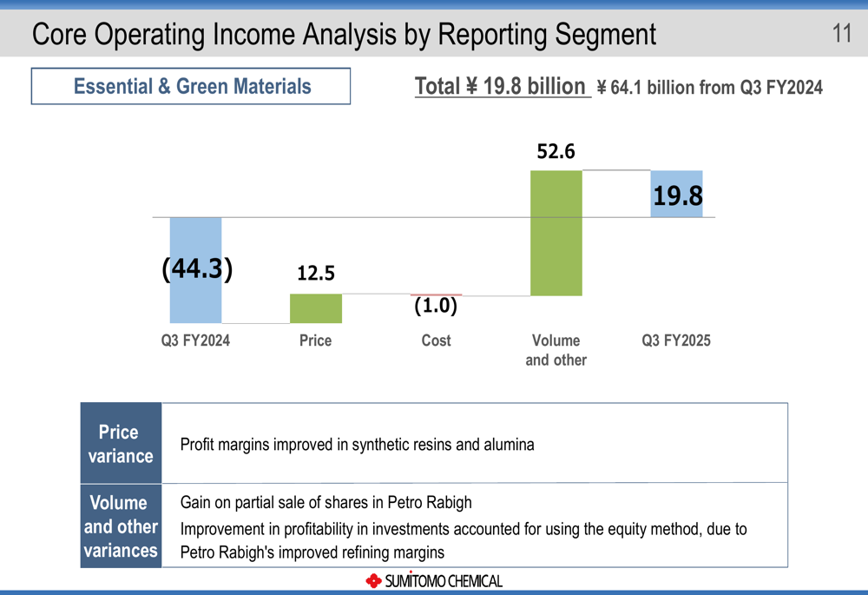868x595 pixels.
Task: Select the red Cost bar line
Action: pyautogui.click(x=436, y=295)
